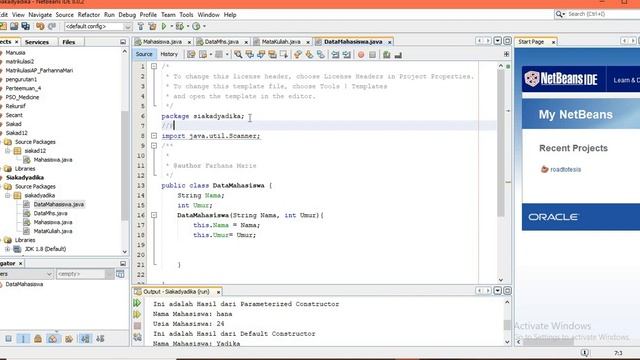
Task: Open the Refactor menu
Action: coord(89,15)
